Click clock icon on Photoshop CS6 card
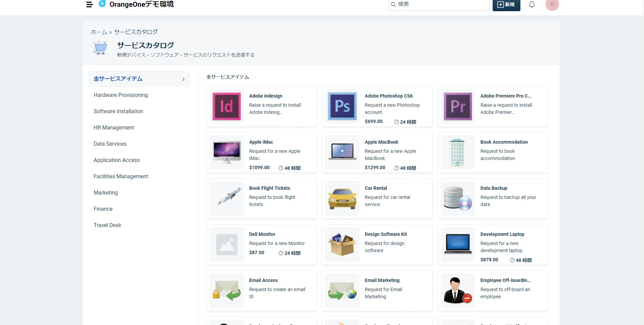644x325 pixels. pos(396,122)
